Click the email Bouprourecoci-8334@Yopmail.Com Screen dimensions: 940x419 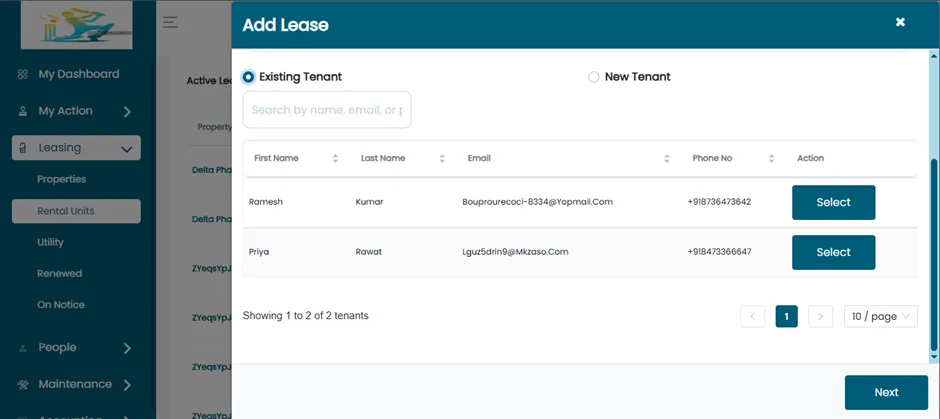(x=537, y=202)
